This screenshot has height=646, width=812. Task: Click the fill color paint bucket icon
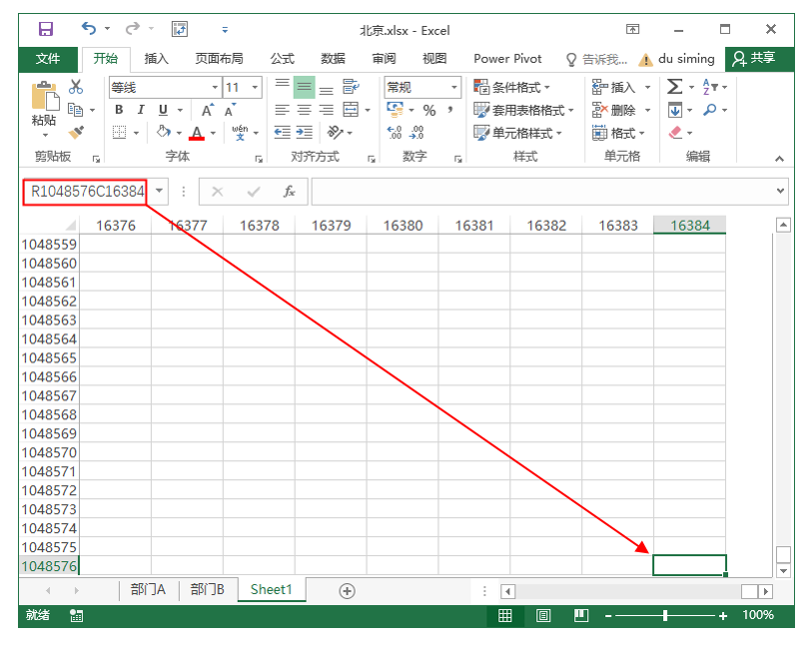point(164,133)
